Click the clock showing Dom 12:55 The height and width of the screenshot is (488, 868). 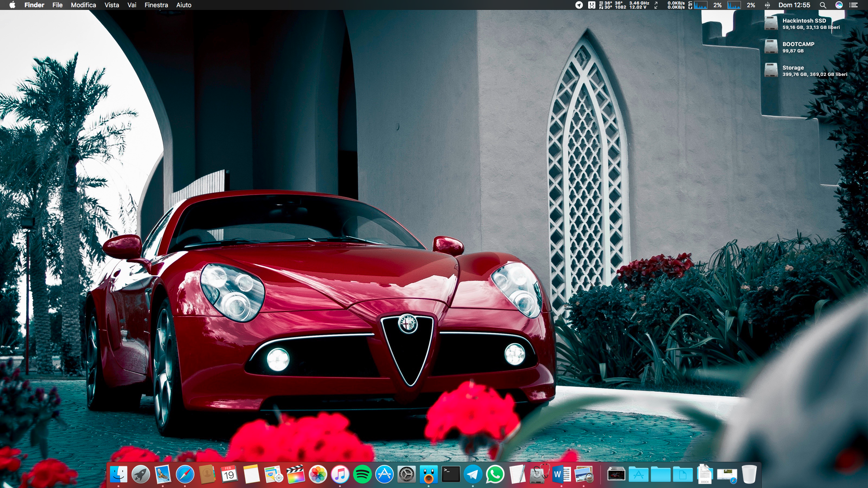tap(794, 5)
